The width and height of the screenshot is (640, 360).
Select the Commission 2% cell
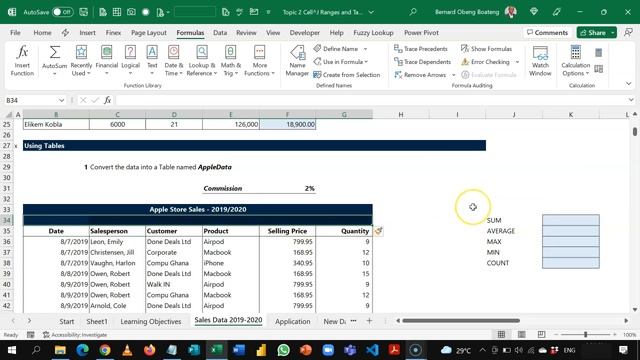(x=287, y=189)
